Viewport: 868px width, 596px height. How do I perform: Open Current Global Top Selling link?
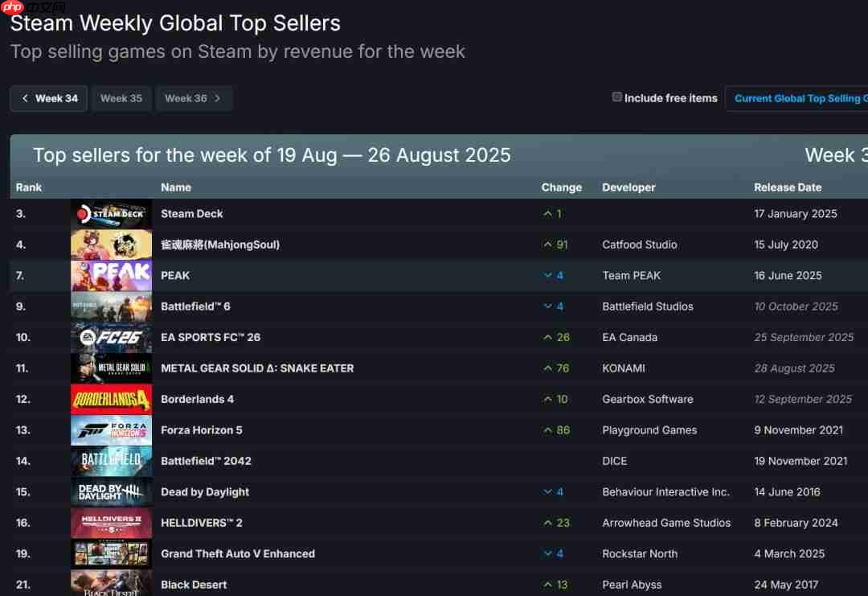coord(797,99)
